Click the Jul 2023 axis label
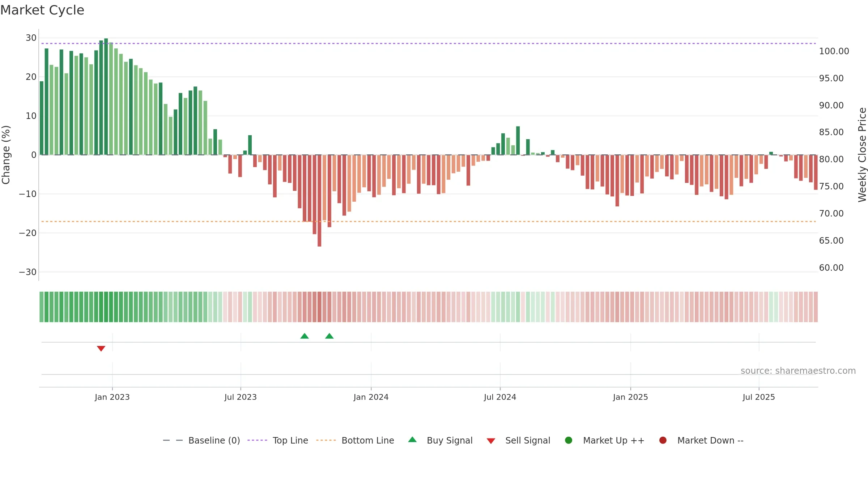Viewport: 868px width, 488px height. [x=241, y=397]
